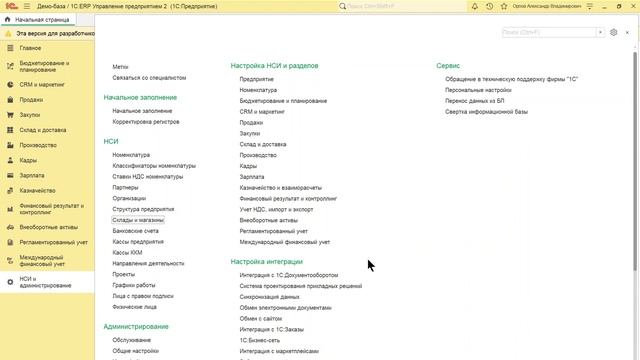Click the Внеоборотные активы icon
Image resolution: width=640 pixels, height=360 pixels.
[x=10, y=227]
